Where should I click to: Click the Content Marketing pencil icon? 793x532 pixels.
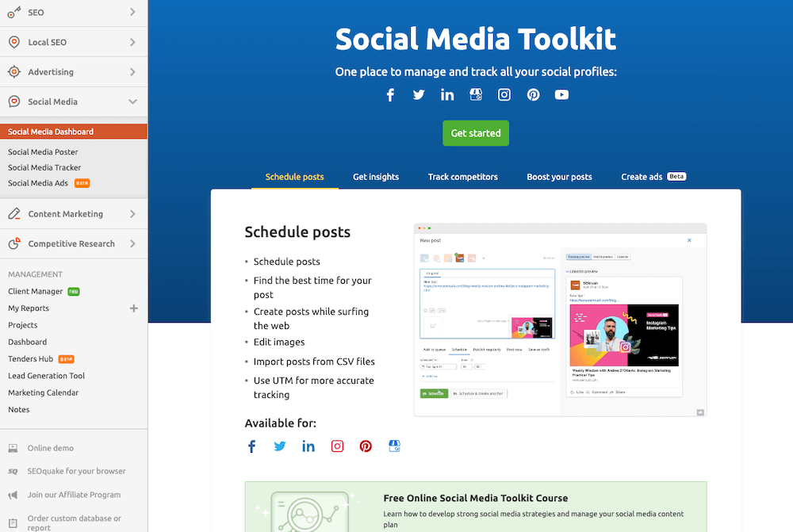pyautogui.click(x=14, y=214)
